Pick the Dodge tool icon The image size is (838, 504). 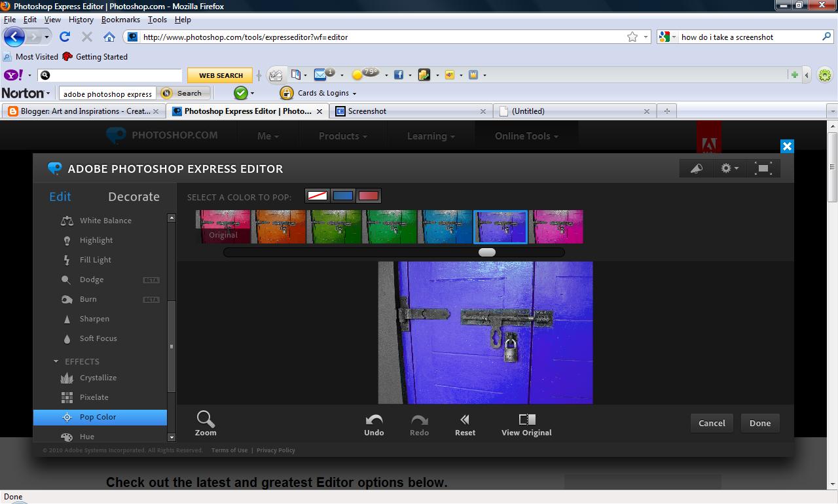pos(66,279)
